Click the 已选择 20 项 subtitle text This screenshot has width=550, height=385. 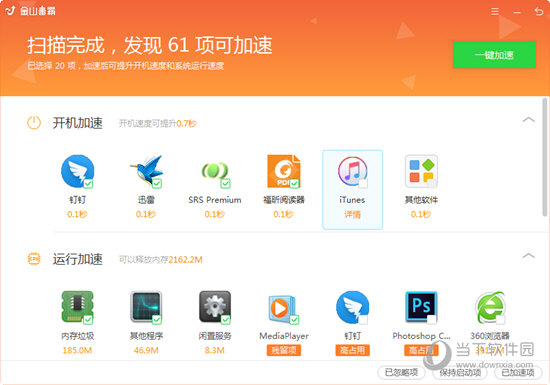tap(126, 66)
